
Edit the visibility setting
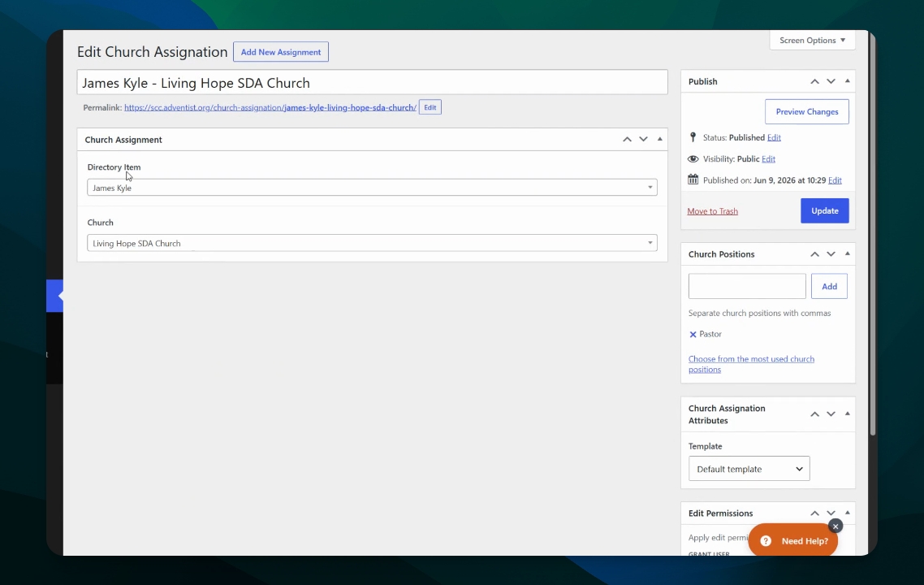point(768,158)
